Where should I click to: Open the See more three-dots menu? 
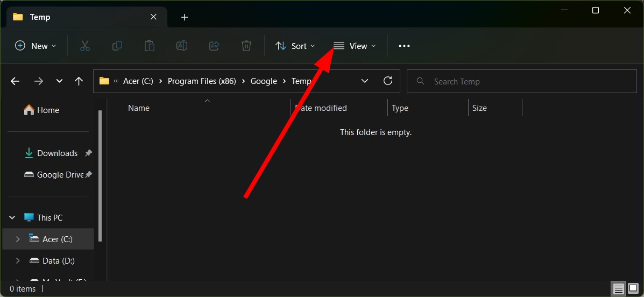coord(404,46)
